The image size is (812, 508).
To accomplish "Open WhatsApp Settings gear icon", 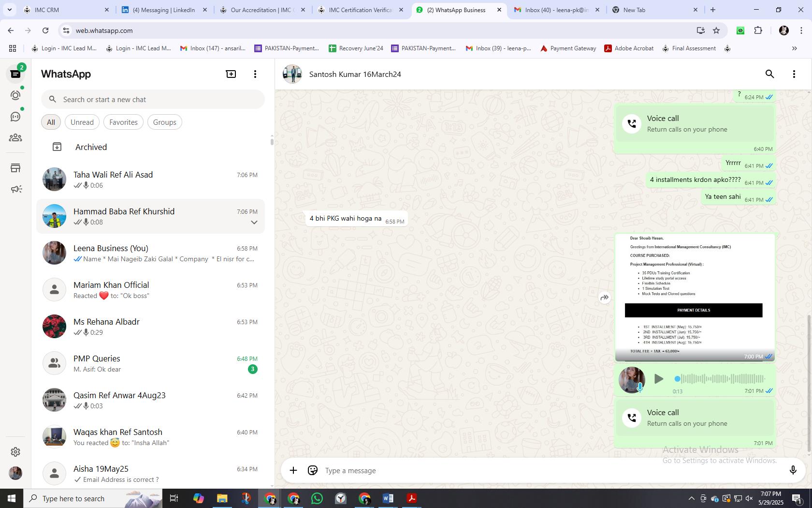I will tap(15, 452).
